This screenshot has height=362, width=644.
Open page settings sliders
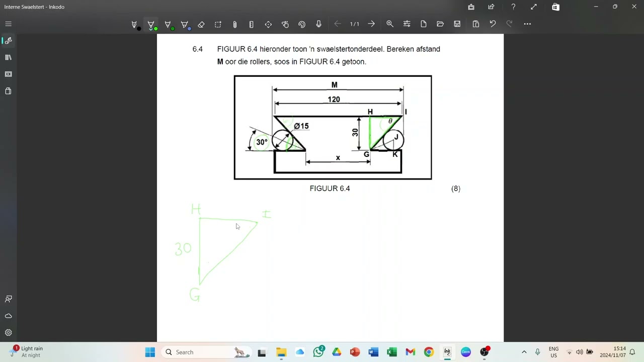pyautogui.click(x=407, y=24)
